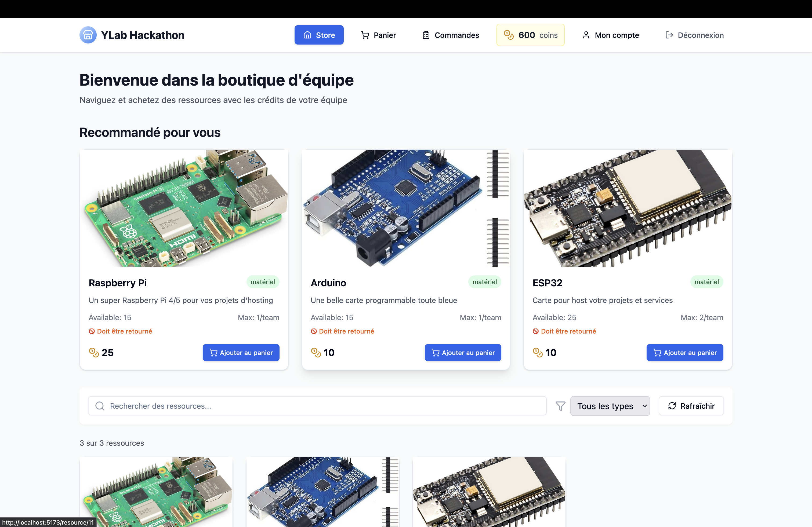
Task: Click the search magnifier icon
Action: coord(100,406)
